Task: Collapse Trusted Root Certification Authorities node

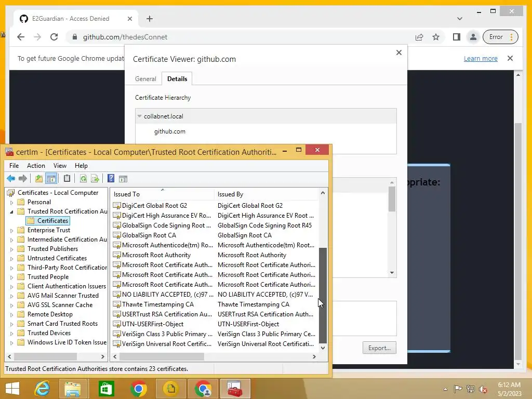Action: (11, 212)
